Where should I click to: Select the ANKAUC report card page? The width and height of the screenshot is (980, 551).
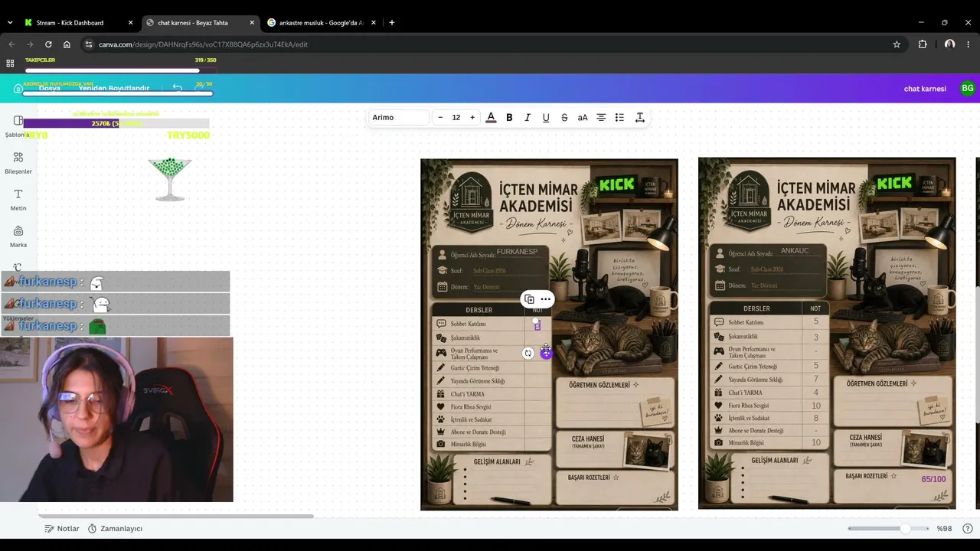tap(827, 334)
